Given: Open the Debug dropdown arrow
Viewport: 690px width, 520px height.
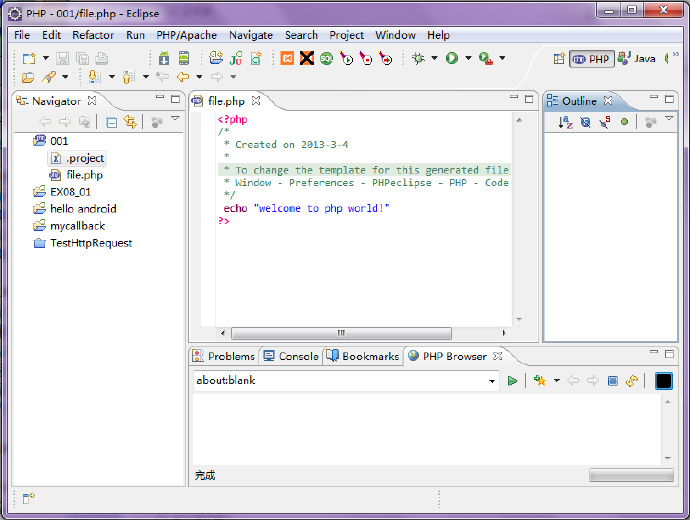Looking at the screenshot, I should point(434,58).
